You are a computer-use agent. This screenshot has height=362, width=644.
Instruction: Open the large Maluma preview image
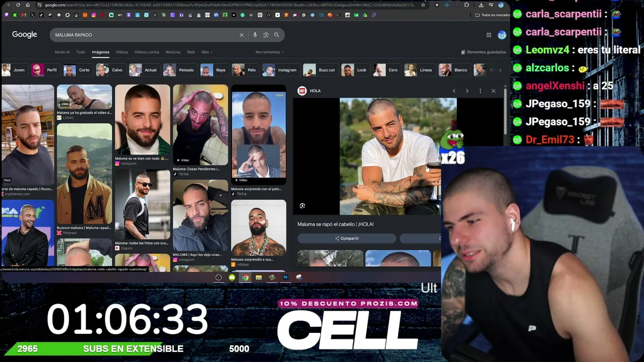tap(398, 156)
